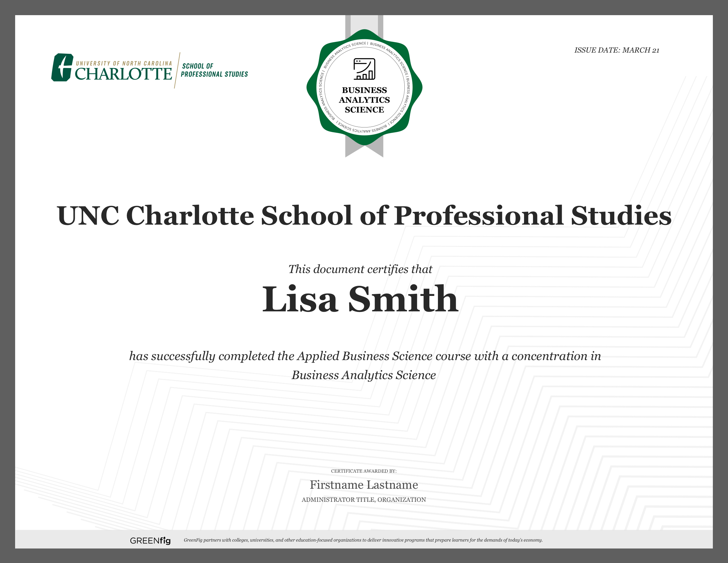728x563 pixels.
Task: Open the Business Analytics Science concentration details
Action: [364, 375]
